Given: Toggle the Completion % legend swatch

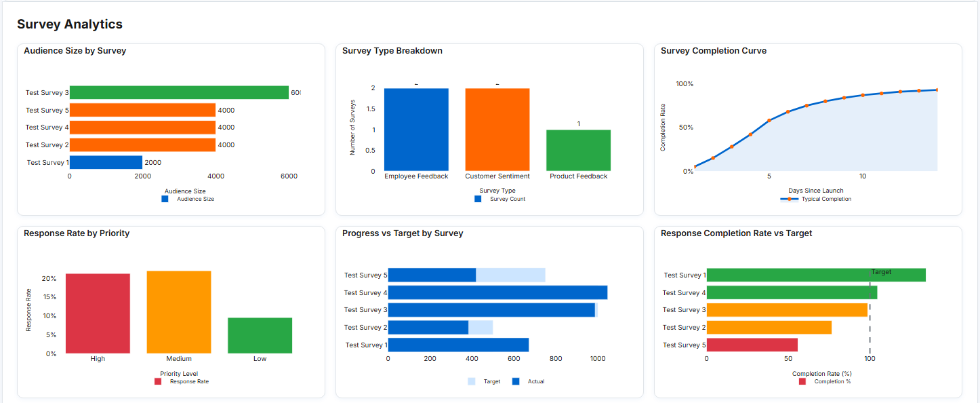Looking at the screenshot, I should coord(802,381).
